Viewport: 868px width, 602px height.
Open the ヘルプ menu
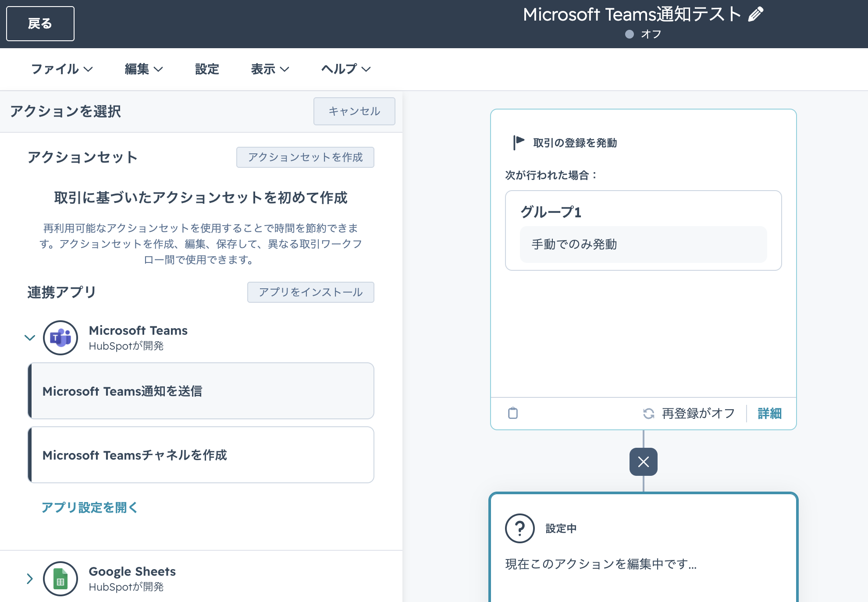(346, 69)
